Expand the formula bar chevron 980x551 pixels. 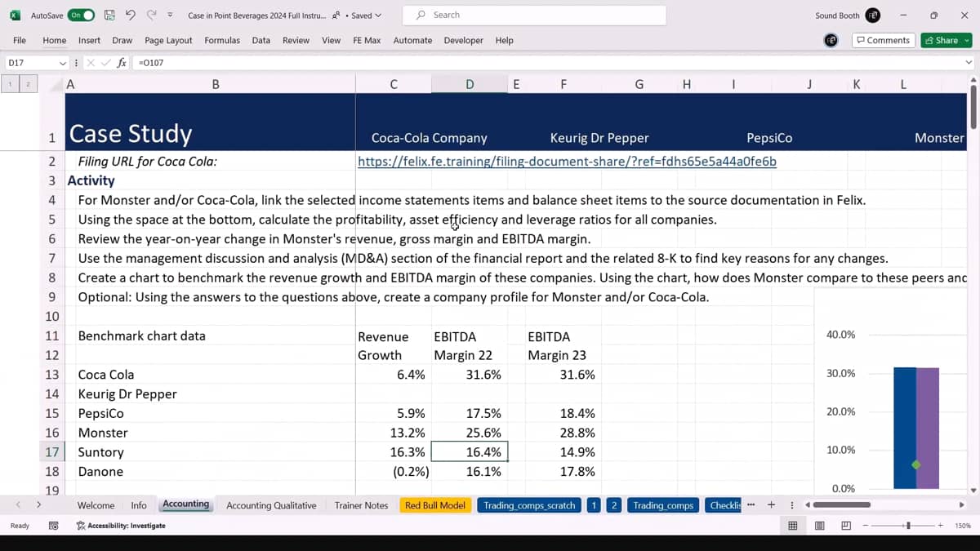(969, 63)
